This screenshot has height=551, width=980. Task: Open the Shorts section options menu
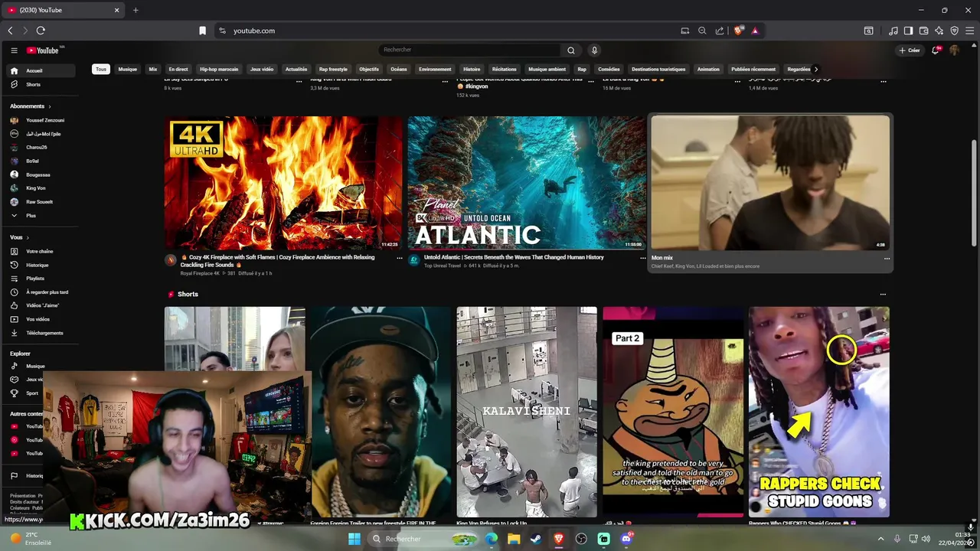coord(883,294)
